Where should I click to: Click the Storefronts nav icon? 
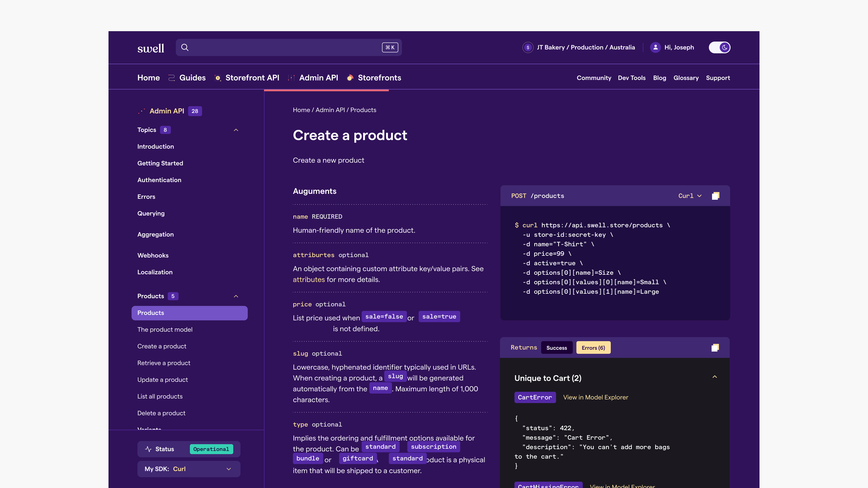coord(350,78)
